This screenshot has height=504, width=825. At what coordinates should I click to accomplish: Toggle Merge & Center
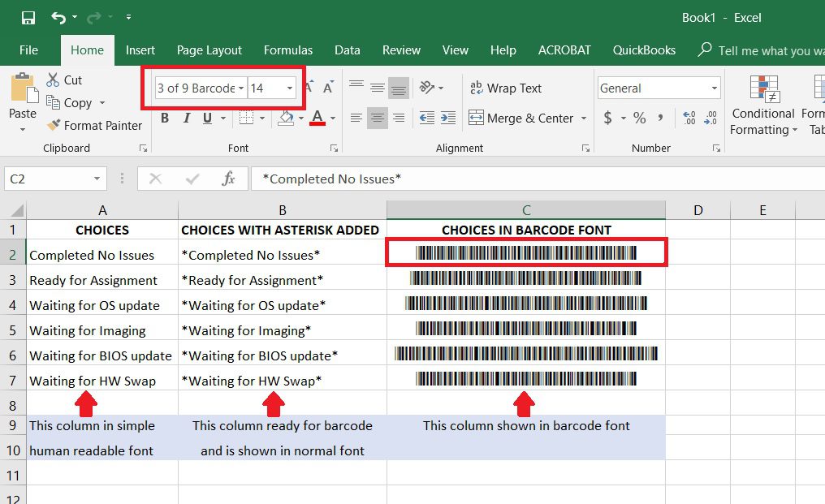[x=520, y=118]
